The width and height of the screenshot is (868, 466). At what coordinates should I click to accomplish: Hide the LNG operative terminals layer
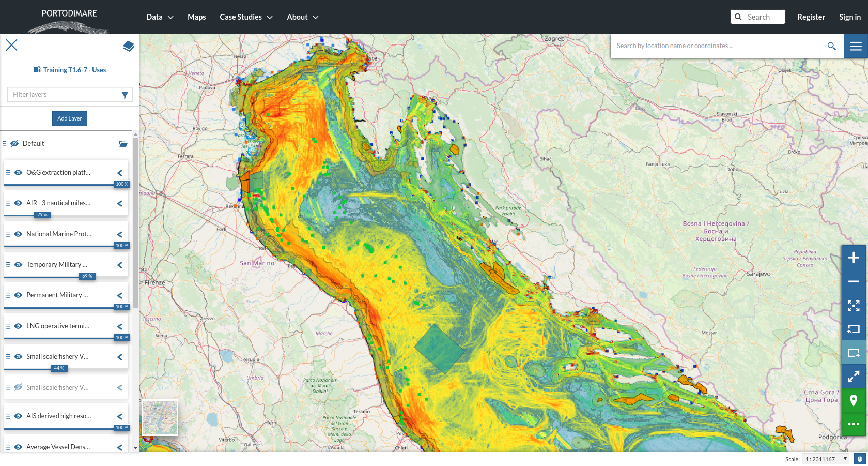point(18,326)
